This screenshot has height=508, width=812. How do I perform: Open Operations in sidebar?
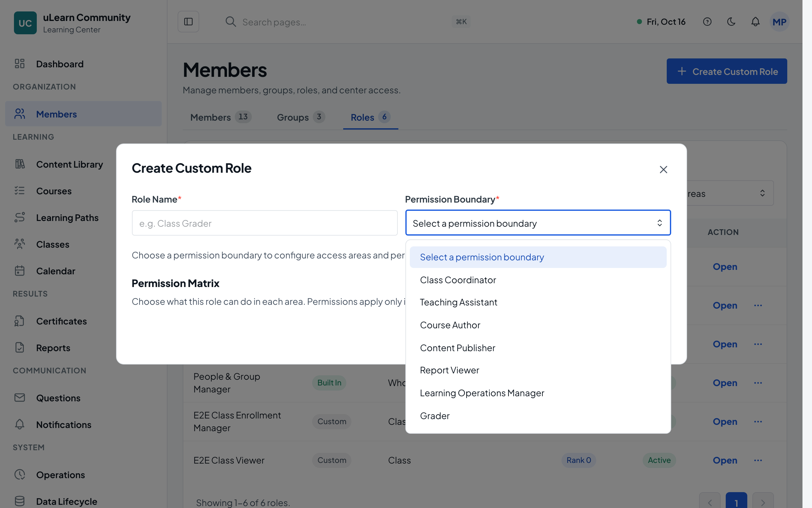tap(83, 475)
